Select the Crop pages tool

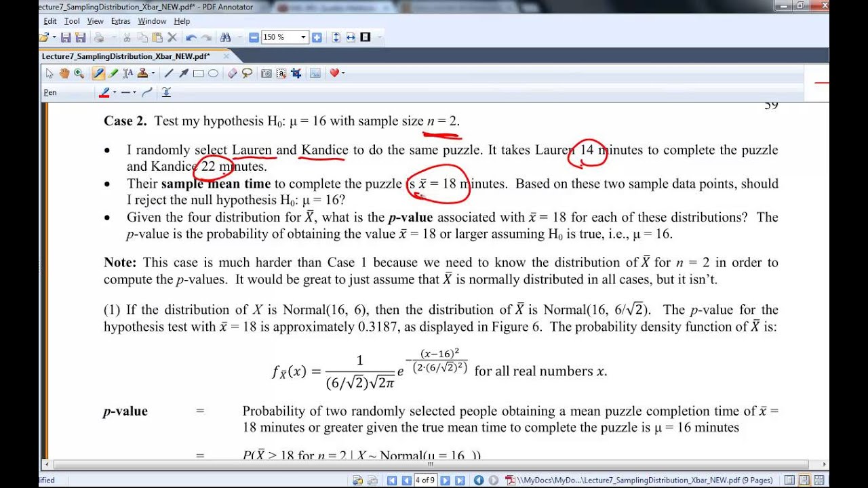(296, 73)
